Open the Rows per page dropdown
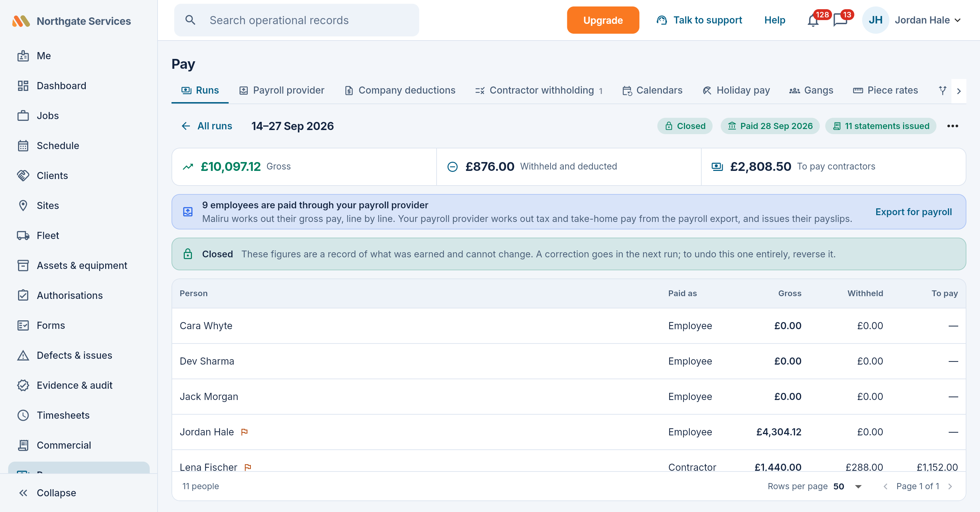980x512 pixels. point(847,486)
